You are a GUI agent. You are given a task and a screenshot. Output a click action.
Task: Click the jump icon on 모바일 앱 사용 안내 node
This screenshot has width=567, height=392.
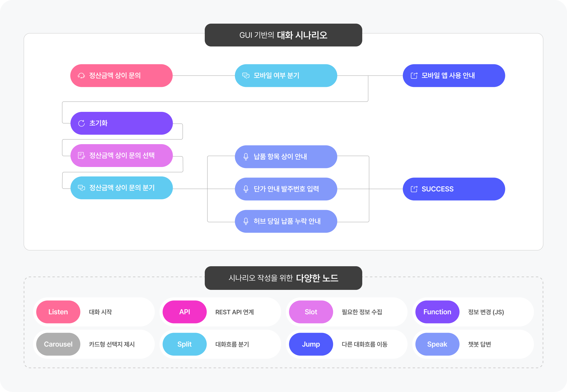point(414,76)
